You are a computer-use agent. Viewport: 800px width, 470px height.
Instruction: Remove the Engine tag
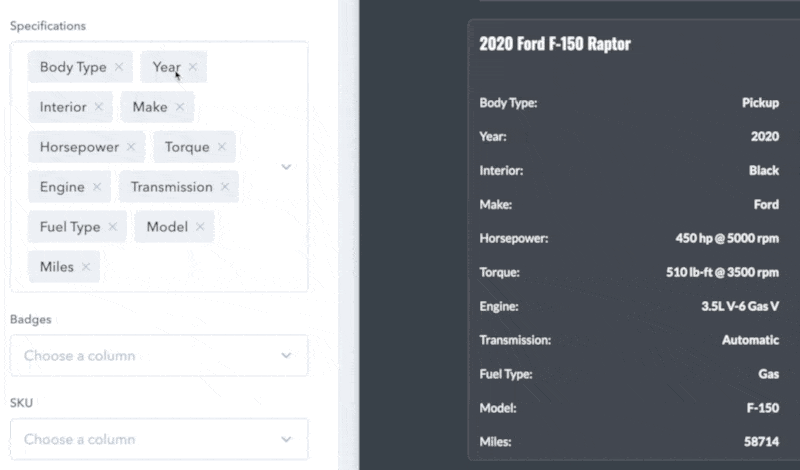point(97,187)
